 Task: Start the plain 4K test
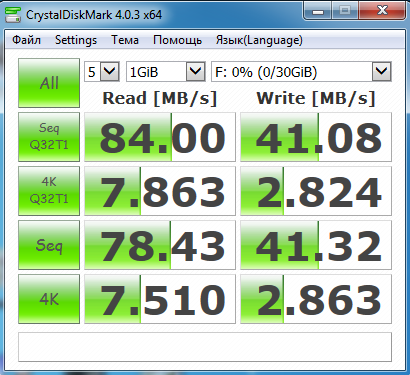tap(49, 299)
